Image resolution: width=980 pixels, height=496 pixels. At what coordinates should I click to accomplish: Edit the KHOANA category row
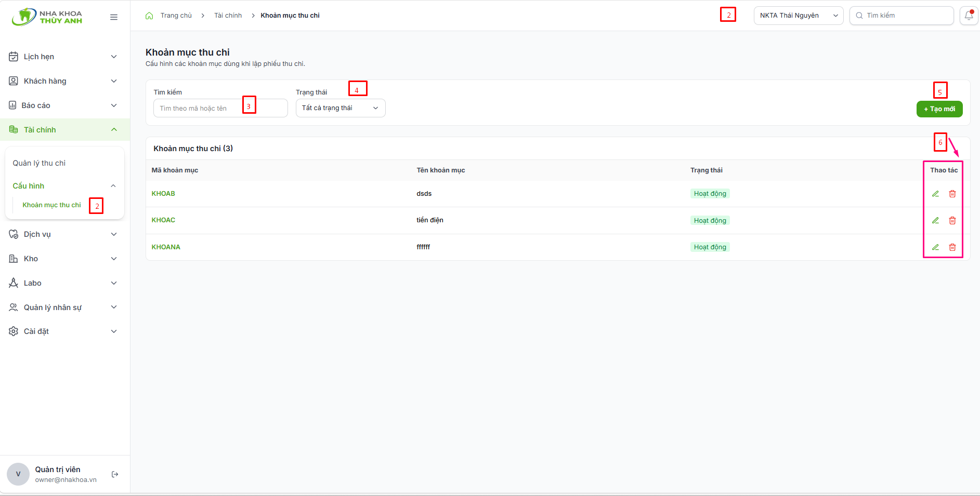tap(935, 247)
